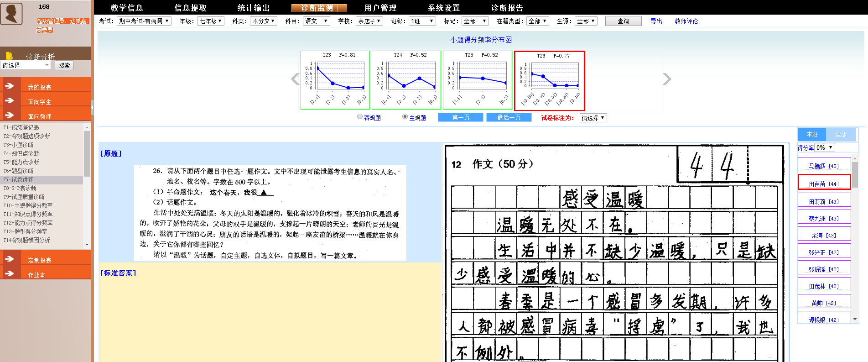Expand the 得分率 percentage dropdown
The width and height of the screenshot is (868, 362).
(825, 147)
